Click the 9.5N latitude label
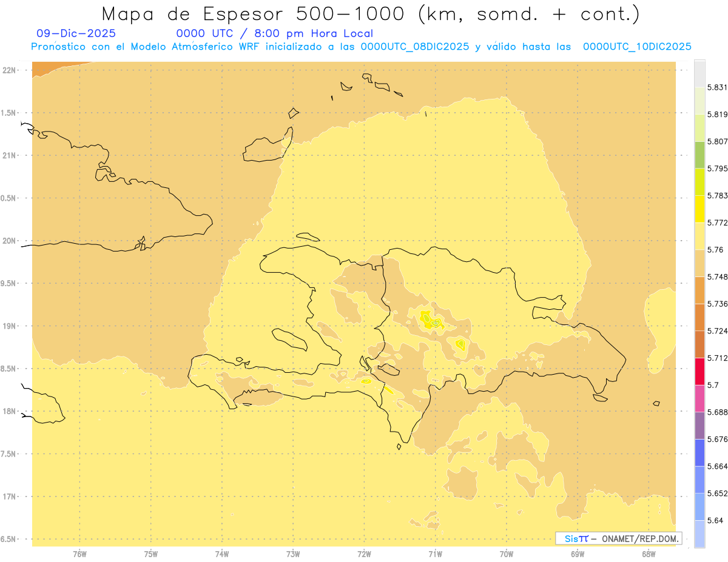 [x=9, y=283]
